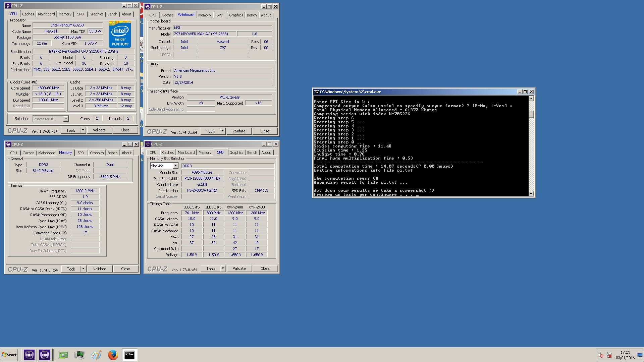Open the Slot #2 memory slot dropdown

(175, 166)
